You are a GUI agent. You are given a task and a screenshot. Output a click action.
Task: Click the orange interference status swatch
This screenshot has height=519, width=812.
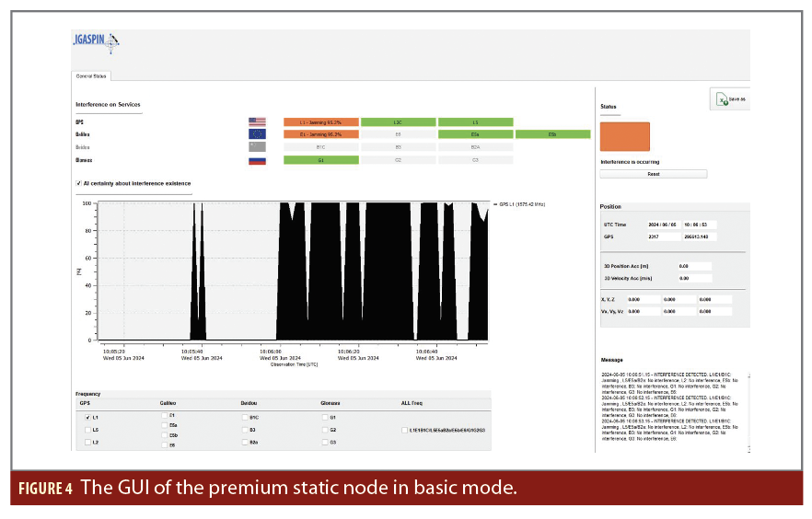(624, 137)
